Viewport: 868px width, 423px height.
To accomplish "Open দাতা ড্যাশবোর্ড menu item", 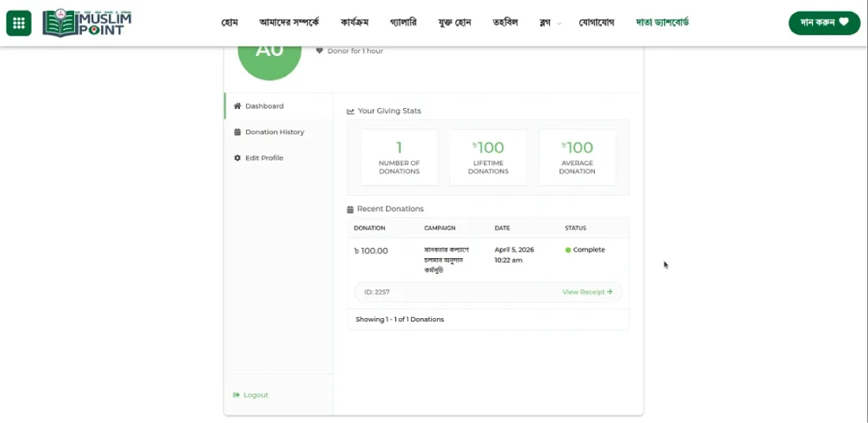I will point(663,23).
